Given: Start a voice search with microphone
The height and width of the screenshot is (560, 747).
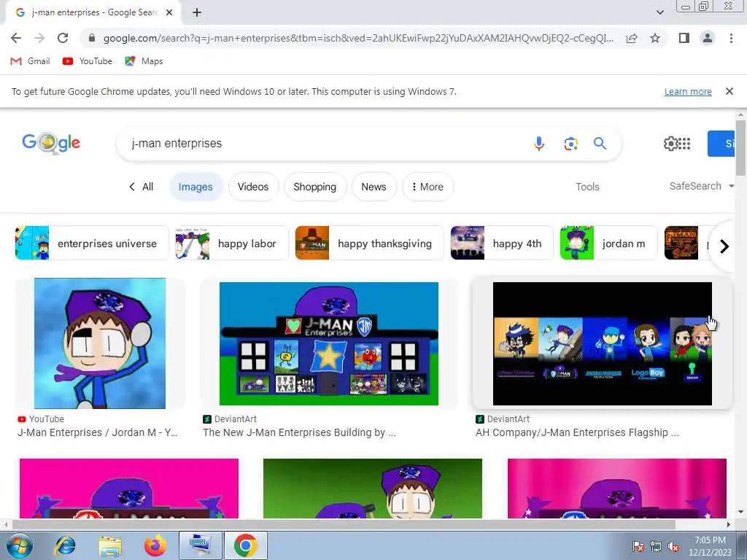Looking at the screenshot, I should click(539, 144).
